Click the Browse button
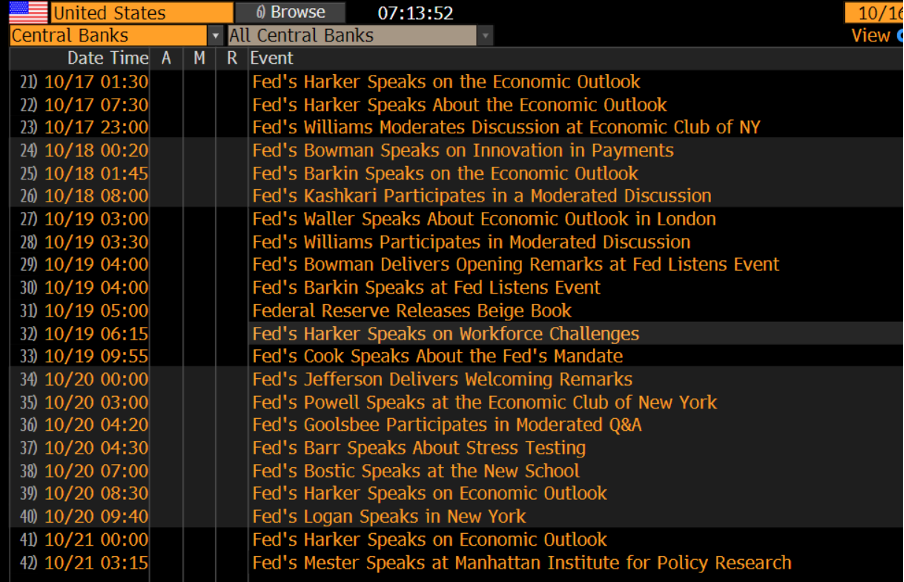The width and height of the screenshot is (904, 582). pyautogui.click(x=291, y=12)
